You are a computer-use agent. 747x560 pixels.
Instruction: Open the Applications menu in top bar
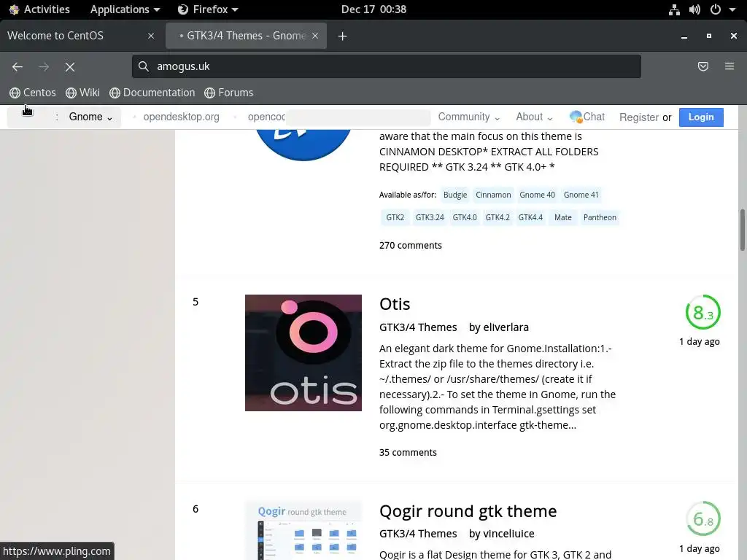(x=125, y=9)
